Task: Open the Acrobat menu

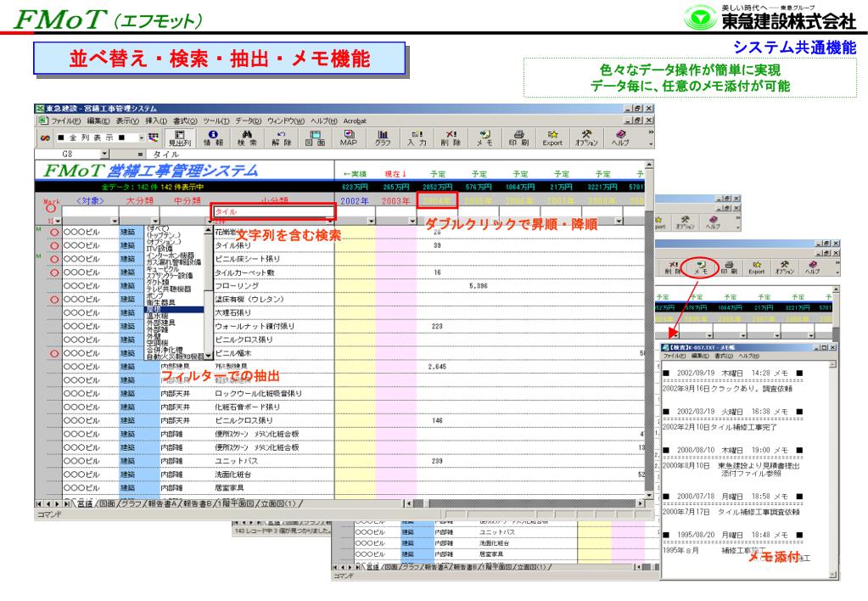Action: [355, 121]
